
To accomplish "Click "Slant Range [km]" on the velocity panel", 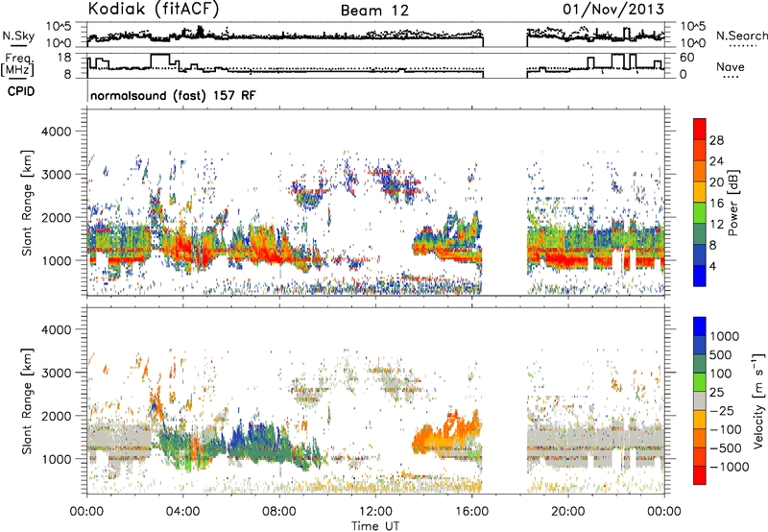I will pyautogui.click(x=27, y=401).
